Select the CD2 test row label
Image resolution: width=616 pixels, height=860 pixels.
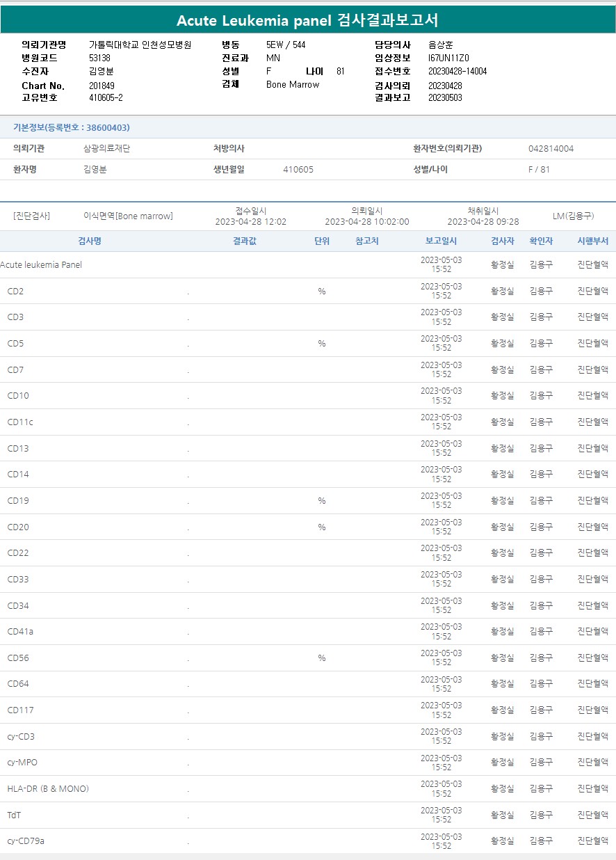pos(15,292)
